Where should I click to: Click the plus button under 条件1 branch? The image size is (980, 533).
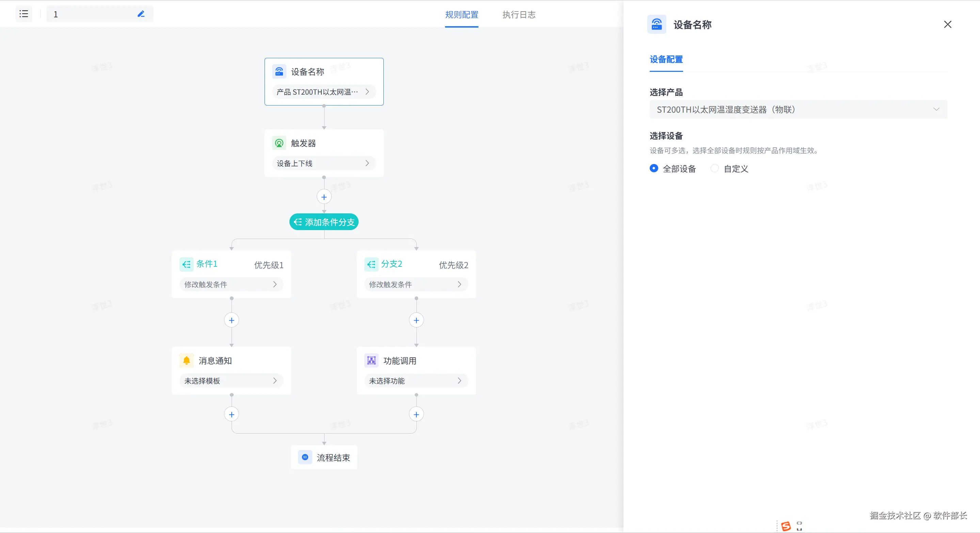click(231, 320)
